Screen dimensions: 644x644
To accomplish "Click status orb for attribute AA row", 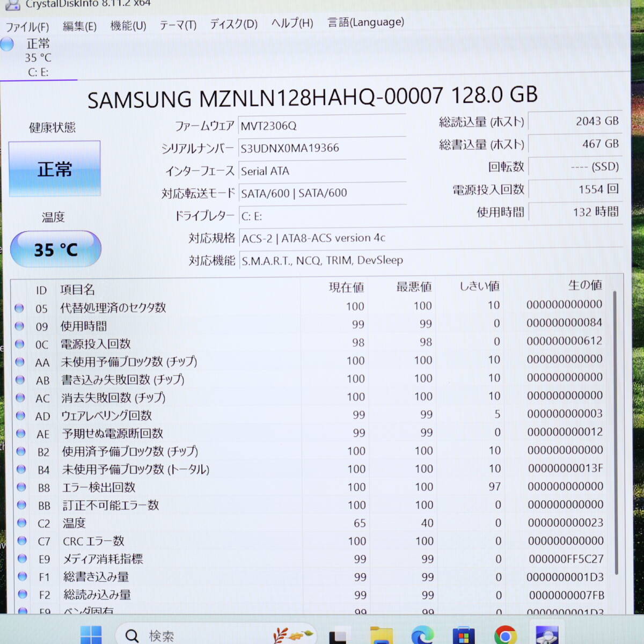I will pyautogui.click(x=20, y=362).
